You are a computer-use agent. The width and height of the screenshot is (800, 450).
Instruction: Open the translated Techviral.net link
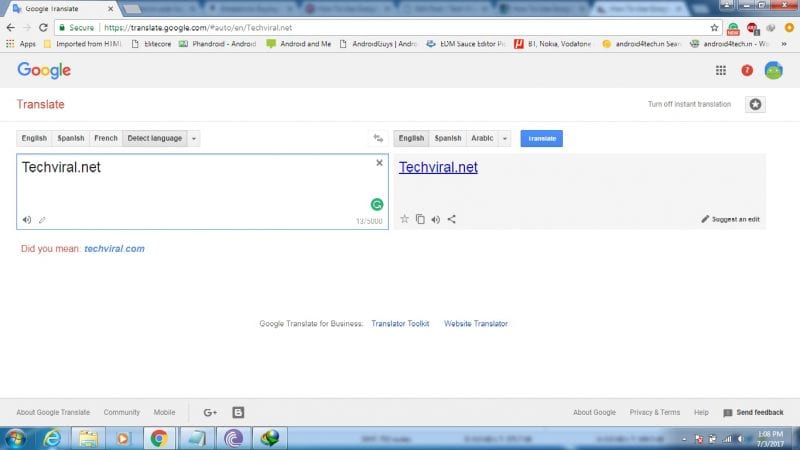coord(438,167)
